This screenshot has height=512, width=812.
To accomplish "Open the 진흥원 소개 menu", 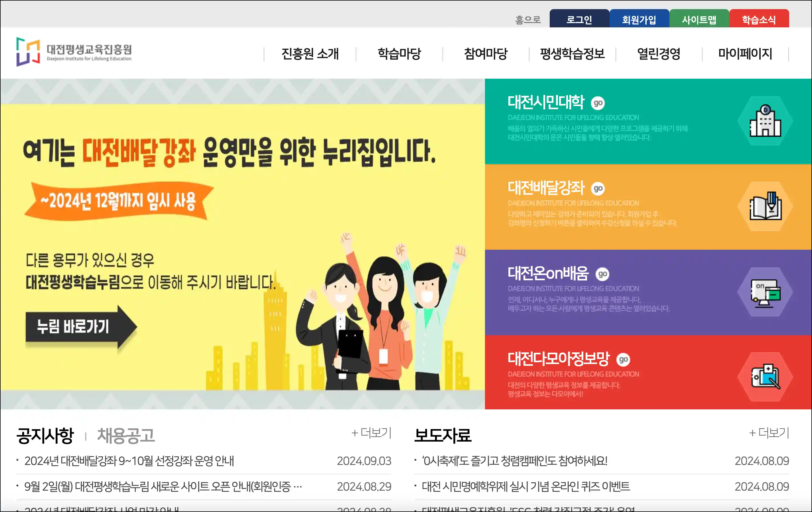I will (310, 54).
